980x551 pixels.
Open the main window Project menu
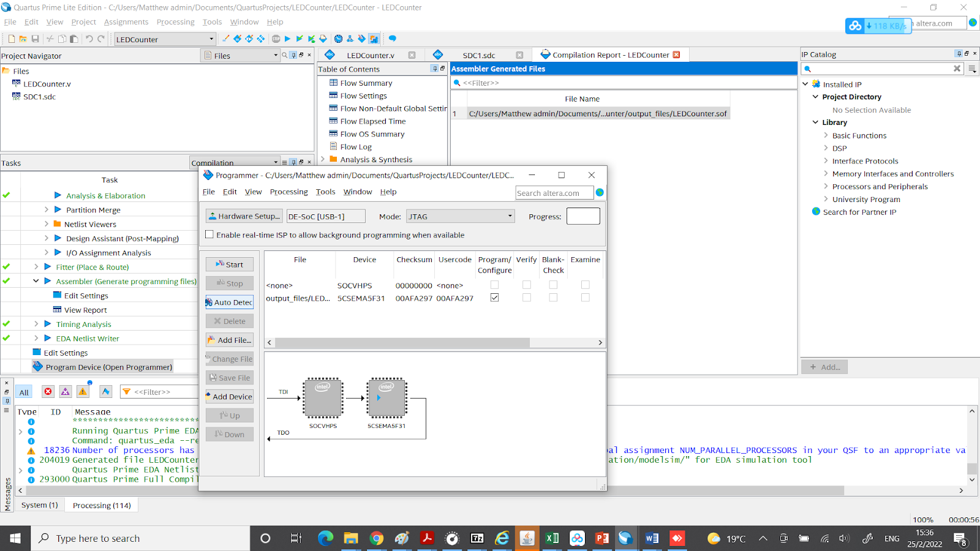tap(83, 22)
